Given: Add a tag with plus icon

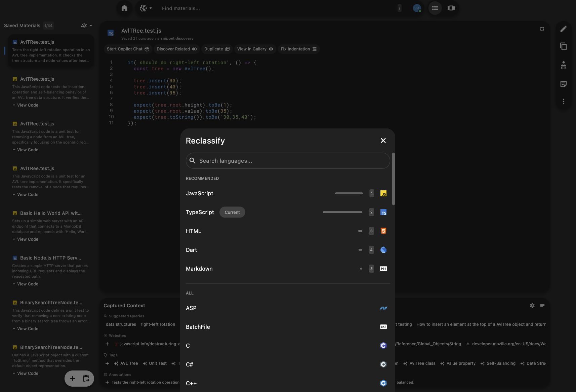Looking at the screenshot, I should point(107,363).
